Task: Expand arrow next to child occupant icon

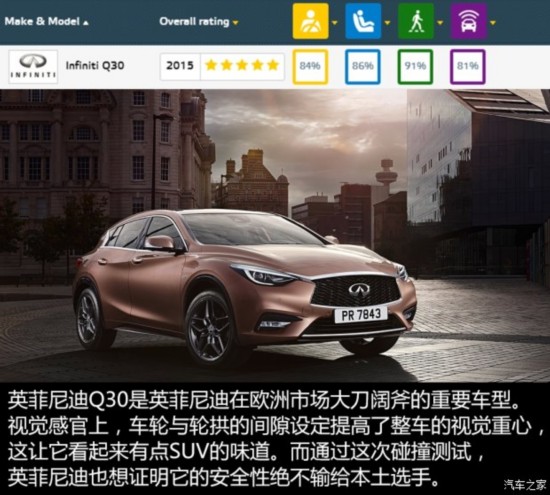Action: tap(387, 23)
